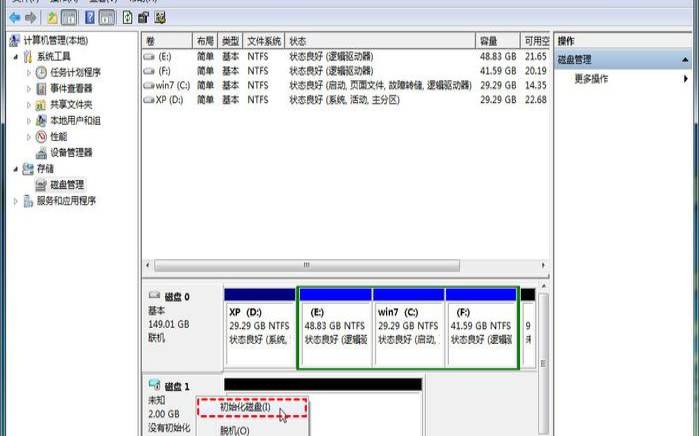Click the Refresh icon with green arrows

[x=127, y=18]
